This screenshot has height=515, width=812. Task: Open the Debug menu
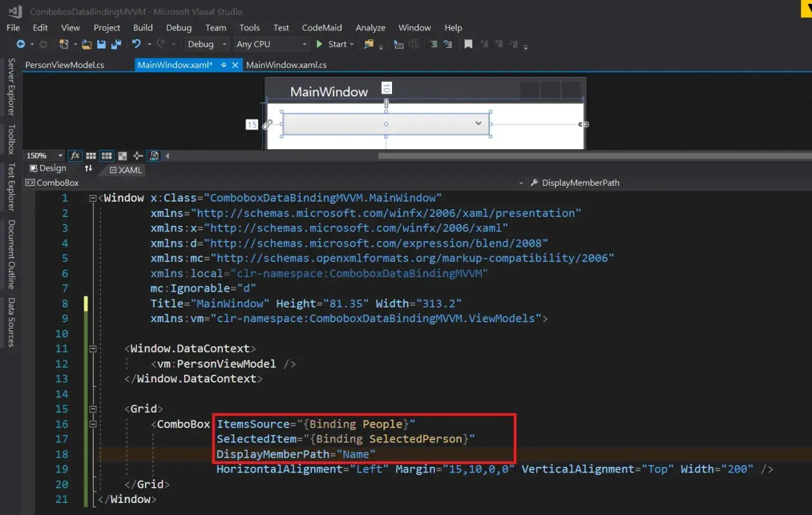tap(179, 27)
